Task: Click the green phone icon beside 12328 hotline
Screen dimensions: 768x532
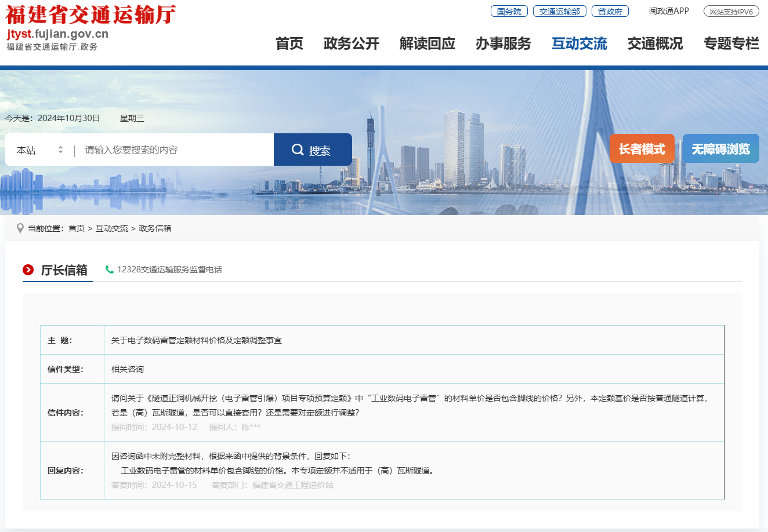Action: 110,269
